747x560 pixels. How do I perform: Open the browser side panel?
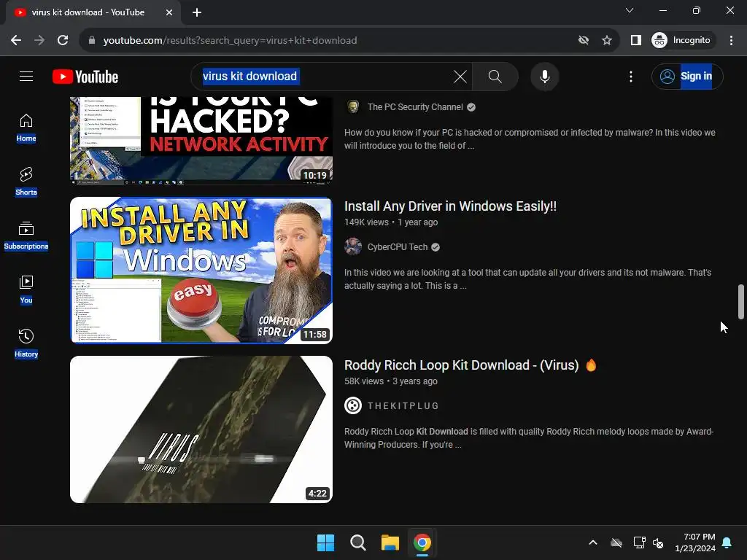(x=635, y=40)
